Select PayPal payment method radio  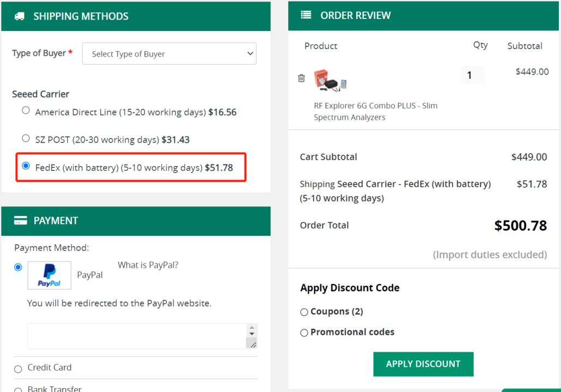click(18, 267)
